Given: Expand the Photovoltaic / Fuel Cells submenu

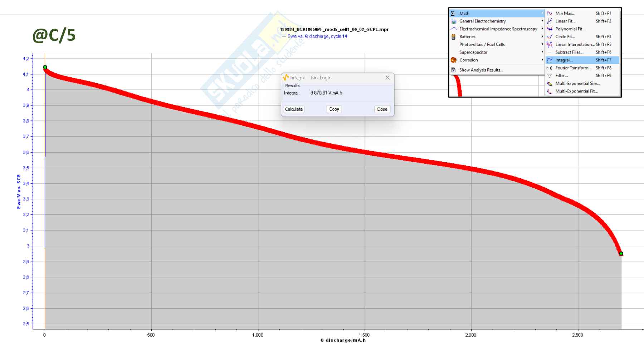Looking at the screenshot, I should click(542, 45).
